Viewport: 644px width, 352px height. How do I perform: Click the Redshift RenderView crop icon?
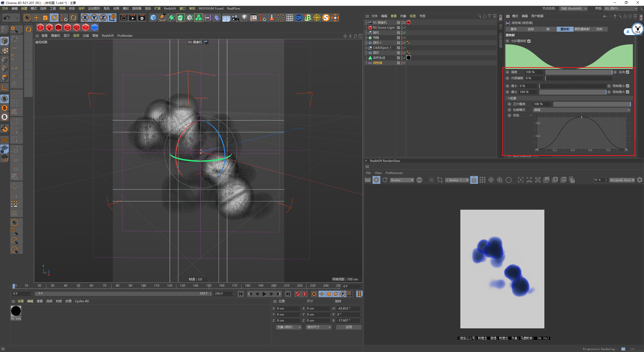[x=440, y=180]
